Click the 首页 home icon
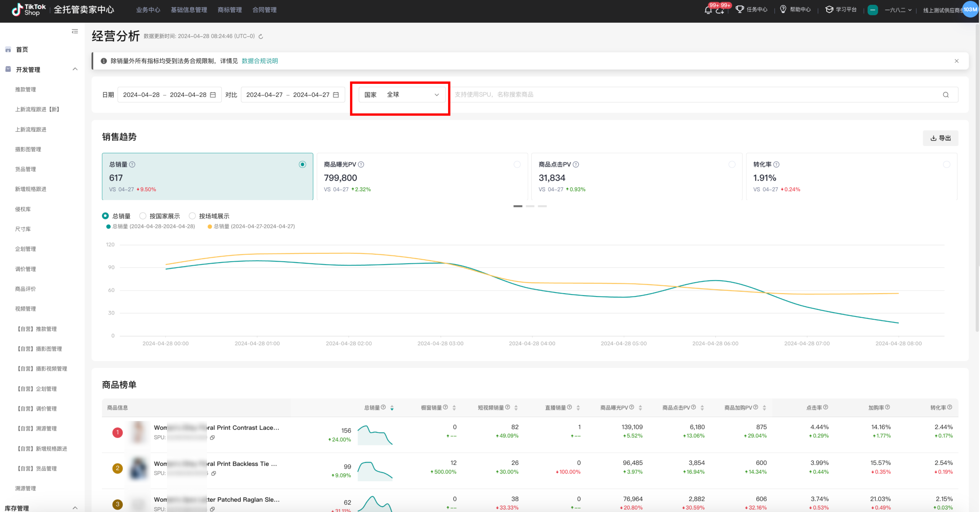This screenshot has width=980, height=512. pos(8,50)
